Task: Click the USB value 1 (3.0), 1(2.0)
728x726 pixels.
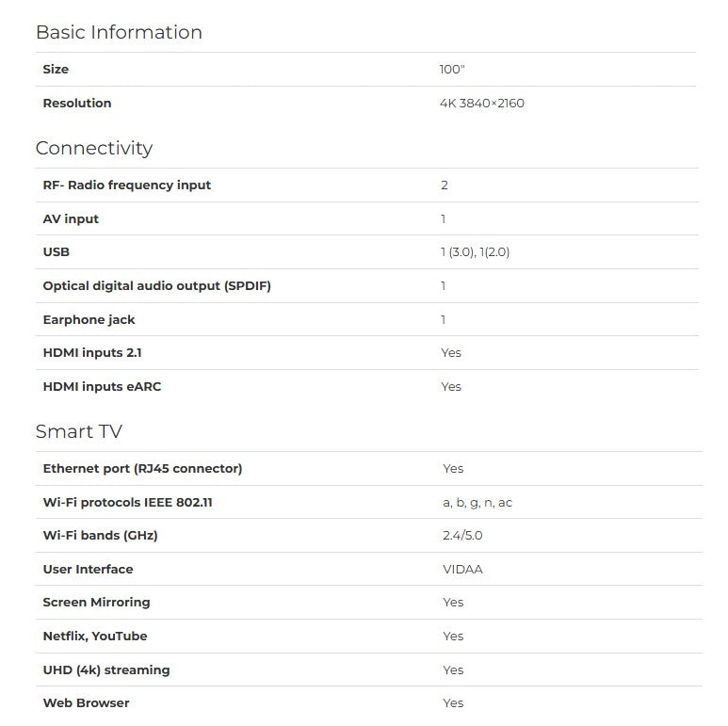Action: point(475,252)
